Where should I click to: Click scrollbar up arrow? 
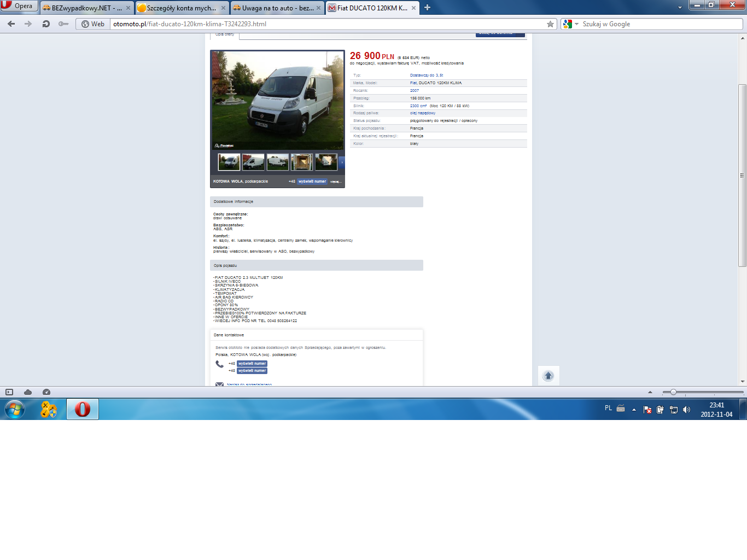tap(742, 38)
